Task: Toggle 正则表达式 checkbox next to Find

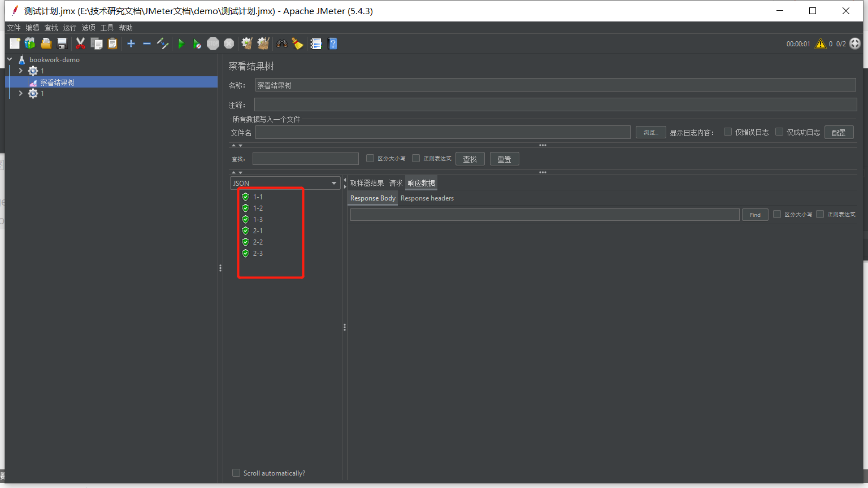Action: 820,214
